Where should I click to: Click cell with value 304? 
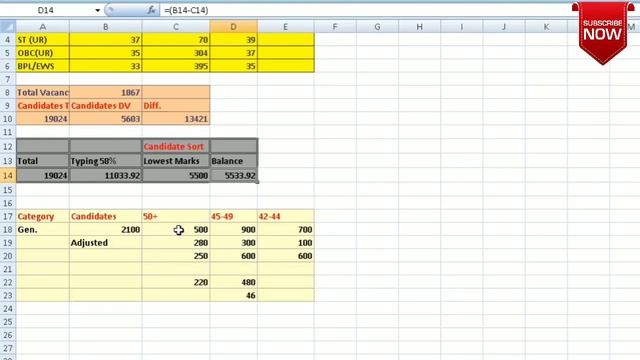click(176, 53)
